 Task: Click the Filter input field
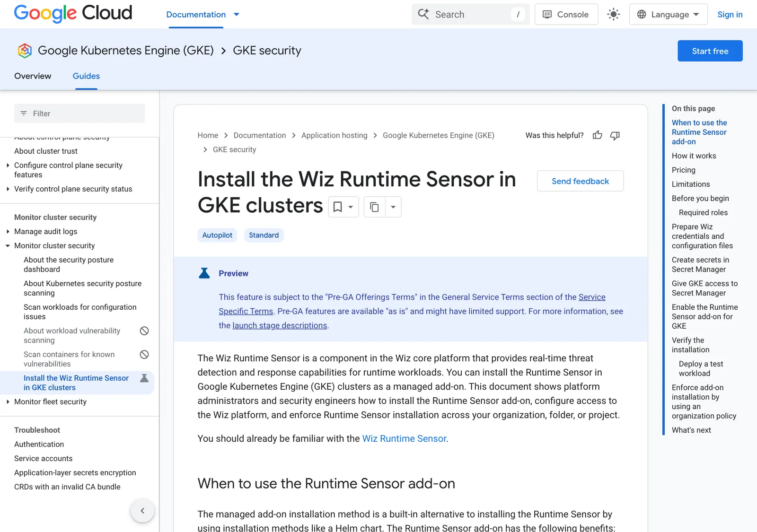coord(79,113)
